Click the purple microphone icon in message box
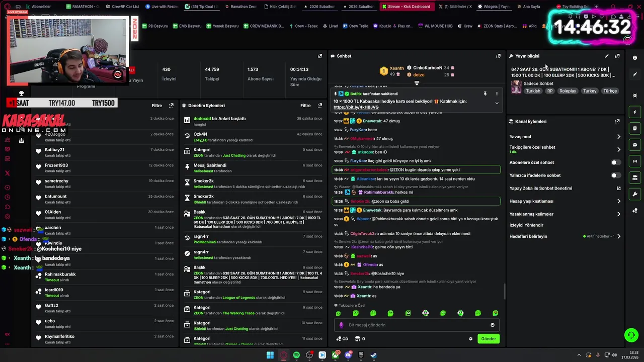Image resolution: width=644 pixels, height=362 pixels. point(341,325)
